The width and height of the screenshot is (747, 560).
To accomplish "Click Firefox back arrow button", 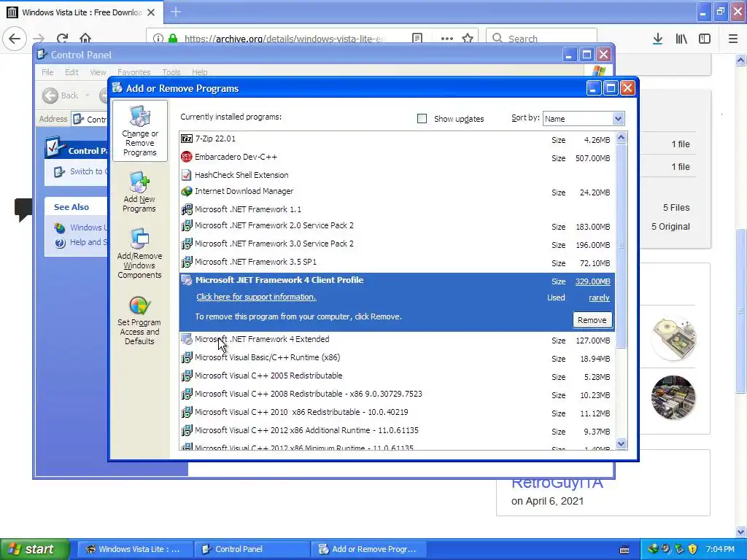I will coord(15,39).
